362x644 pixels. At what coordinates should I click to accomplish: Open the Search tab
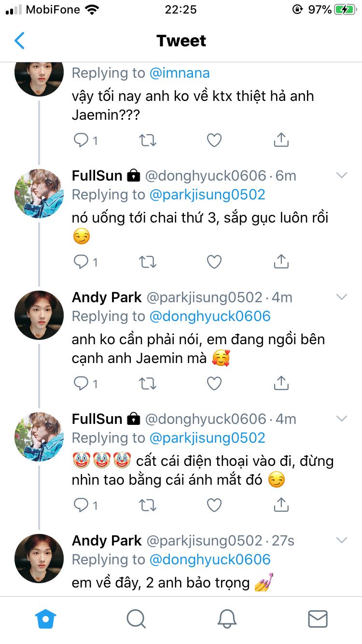[x=136, y=619]
